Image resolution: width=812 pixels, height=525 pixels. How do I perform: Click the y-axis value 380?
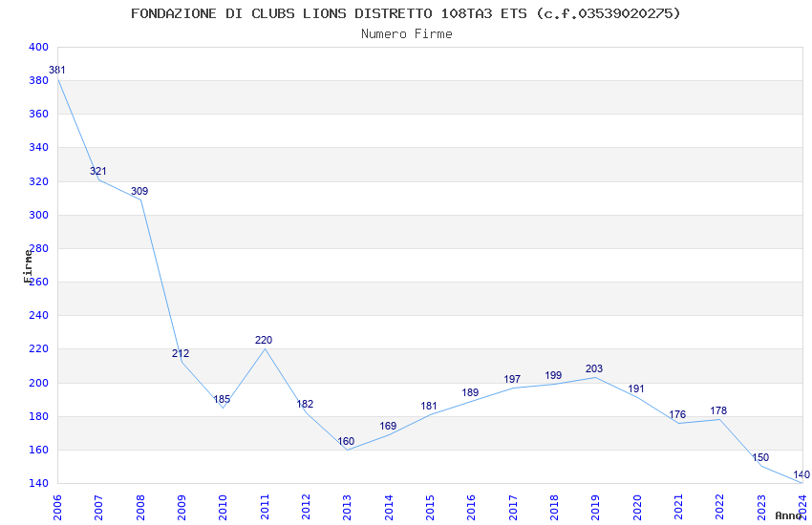click(x=39, y=81)
